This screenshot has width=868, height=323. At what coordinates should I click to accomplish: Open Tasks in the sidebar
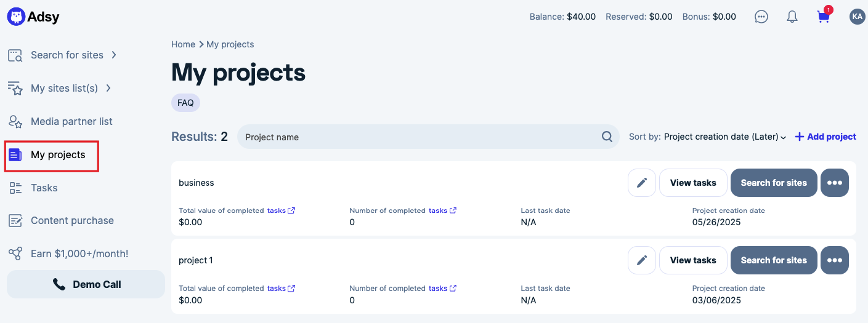pos(44,188)
